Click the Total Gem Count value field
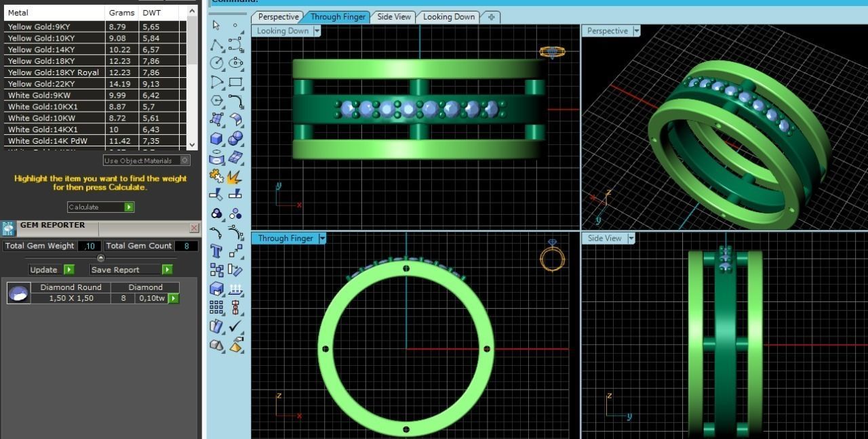This screenshot has height=439, width=868. [186, 246]
